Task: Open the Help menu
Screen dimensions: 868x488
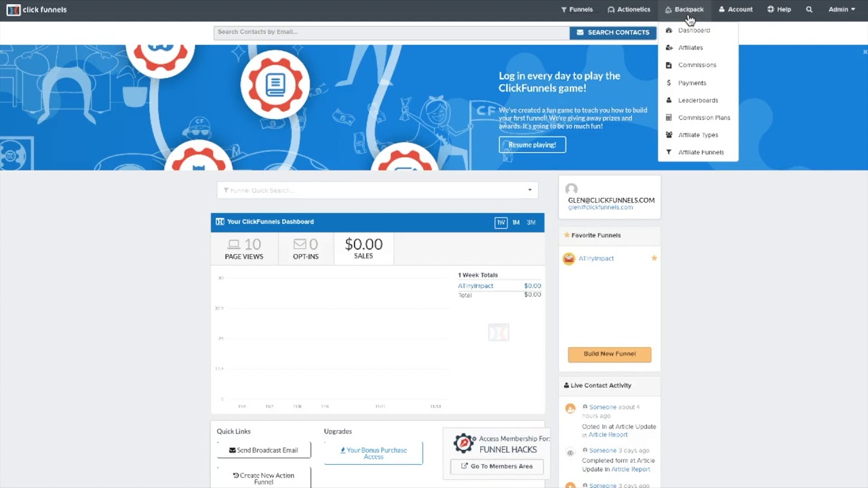Action: pos(779,9)
